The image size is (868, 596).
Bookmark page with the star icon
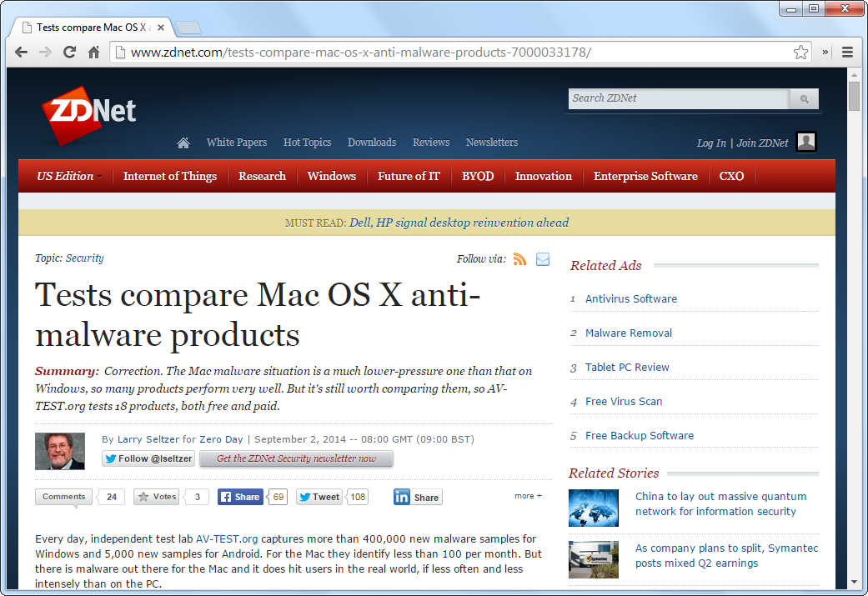click(800, 52)
